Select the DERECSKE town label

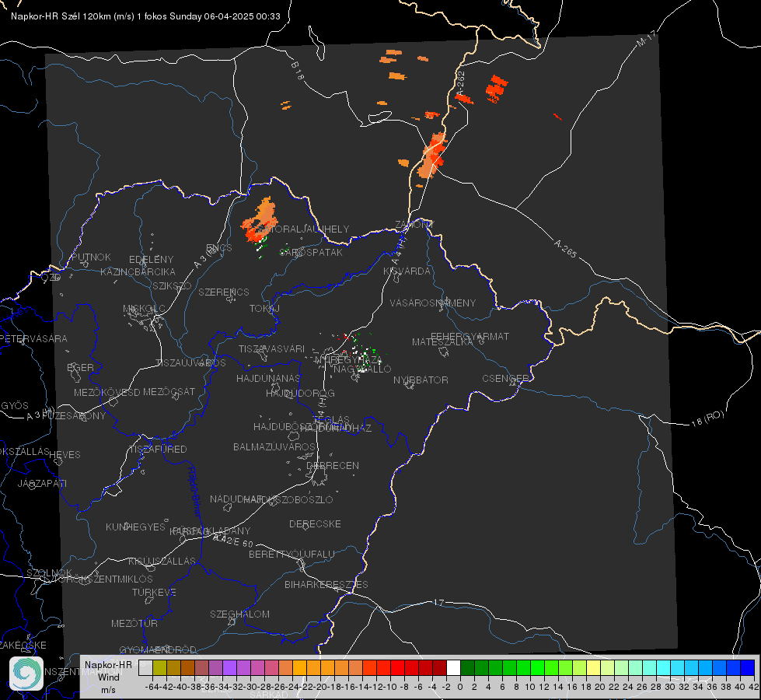point(315,523)
